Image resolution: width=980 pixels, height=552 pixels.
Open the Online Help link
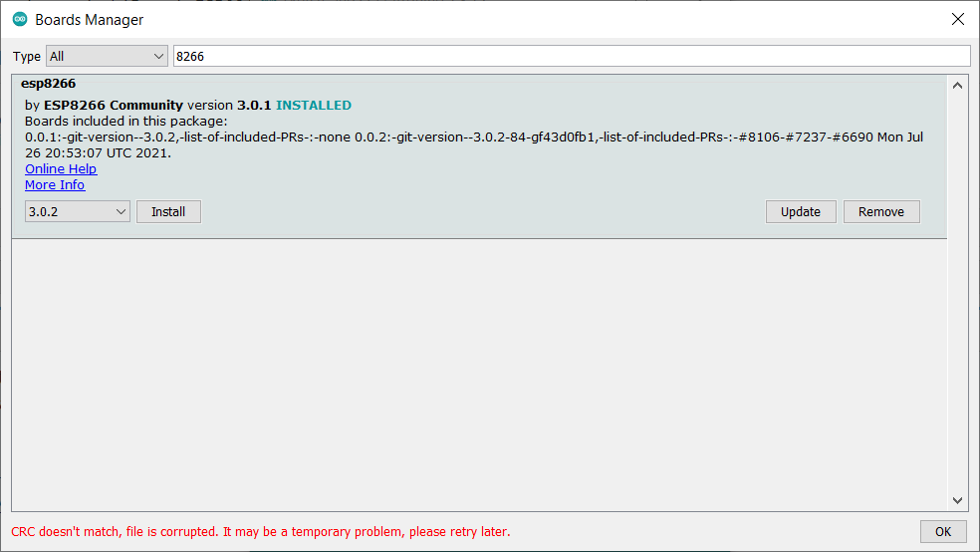point(61,168)
